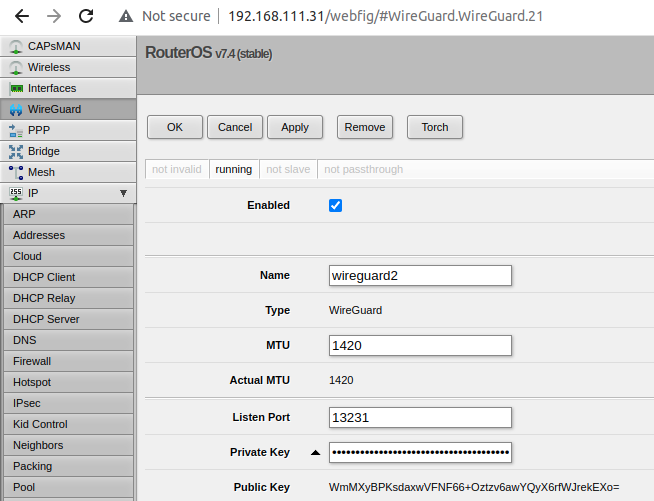Click the Public Key value text
This screenshot has height=501, width=654.
coord(474,487)
